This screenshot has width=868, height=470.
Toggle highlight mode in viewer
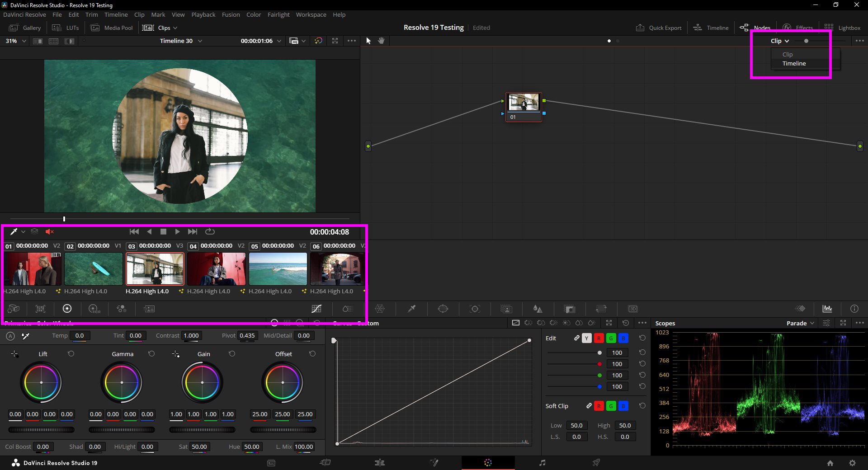[x=69, y=41]
